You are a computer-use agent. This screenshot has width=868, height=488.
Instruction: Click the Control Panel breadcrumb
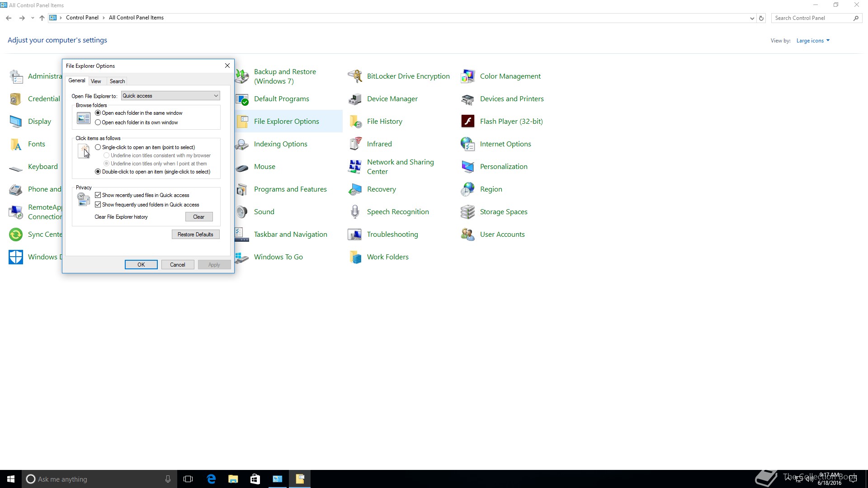point(82,18)
